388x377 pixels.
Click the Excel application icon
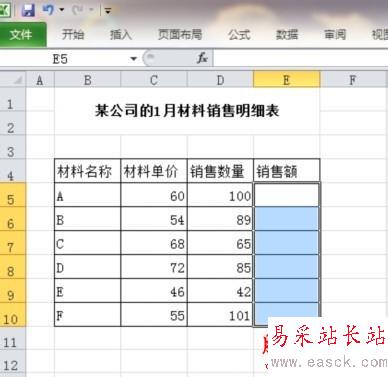5,10
